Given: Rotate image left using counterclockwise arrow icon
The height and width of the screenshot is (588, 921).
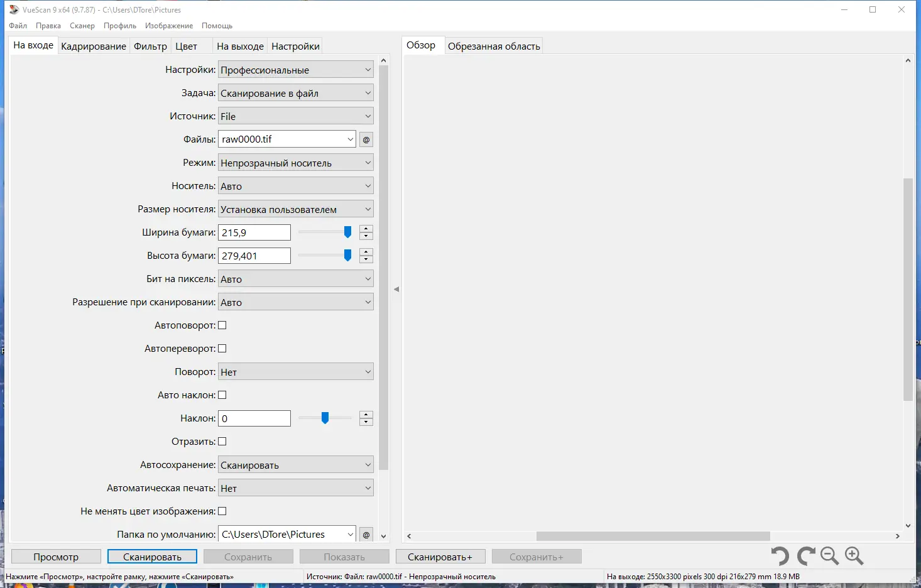Looking at the screenshot, I should 780,556.
